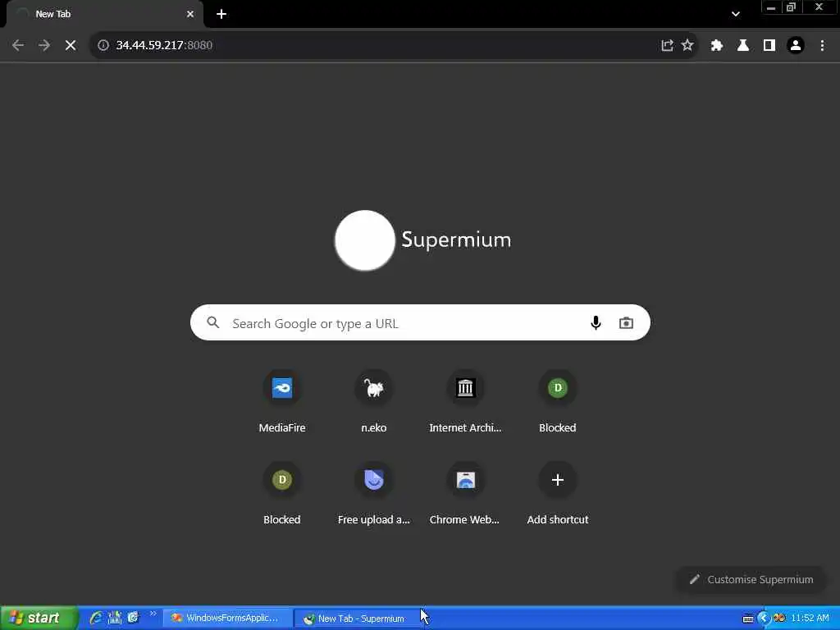Open the Blocked shortcut below MediaFire
840x630 pixels.
pos(282,493)
